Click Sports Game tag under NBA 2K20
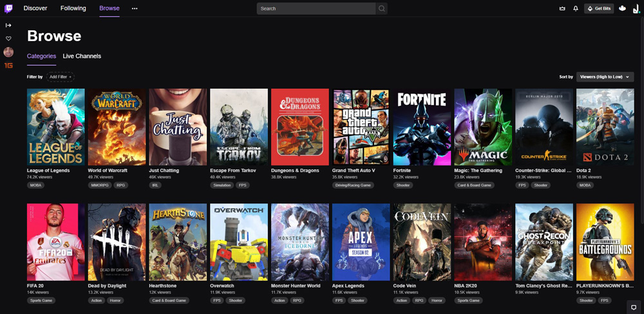 click(x=469, y=300)
